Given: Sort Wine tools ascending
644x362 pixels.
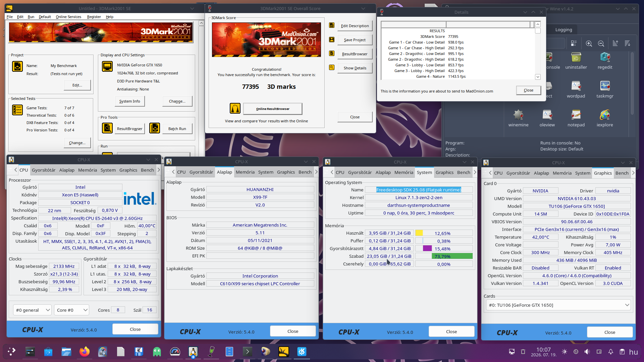Looking at the screenshot, I should tap(615, 44).
